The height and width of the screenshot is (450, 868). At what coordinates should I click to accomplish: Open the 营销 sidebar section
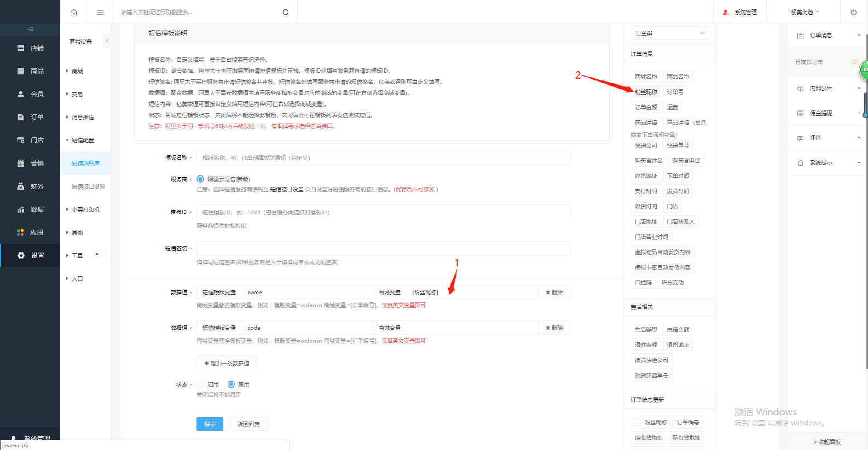click(x=30, y=163)
